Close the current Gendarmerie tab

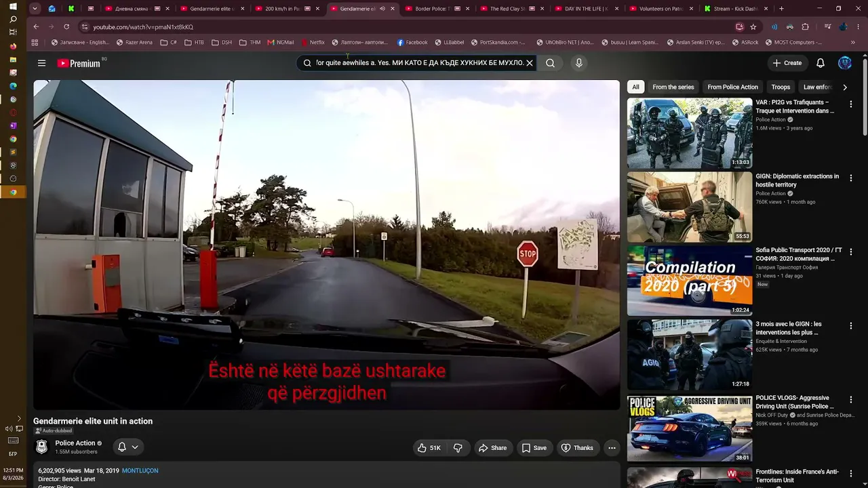click(x=392, y=9)
